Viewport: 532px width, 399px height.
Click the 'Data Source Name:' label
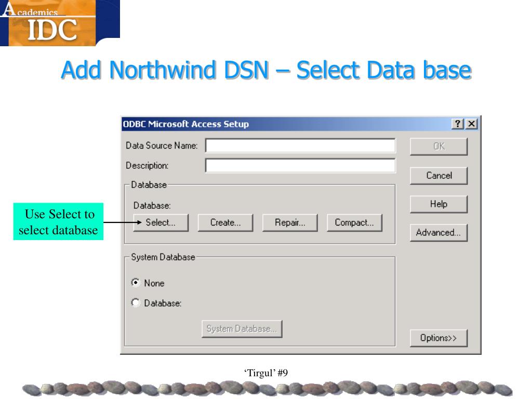pos(162,145)
